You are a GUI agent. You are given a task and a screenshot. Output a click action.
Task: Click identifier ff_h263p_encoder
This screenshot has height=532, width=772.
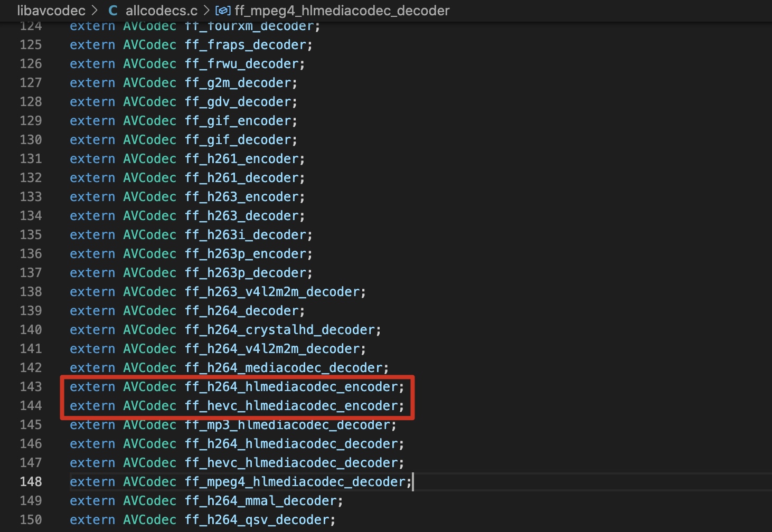(x=246, y=254)
